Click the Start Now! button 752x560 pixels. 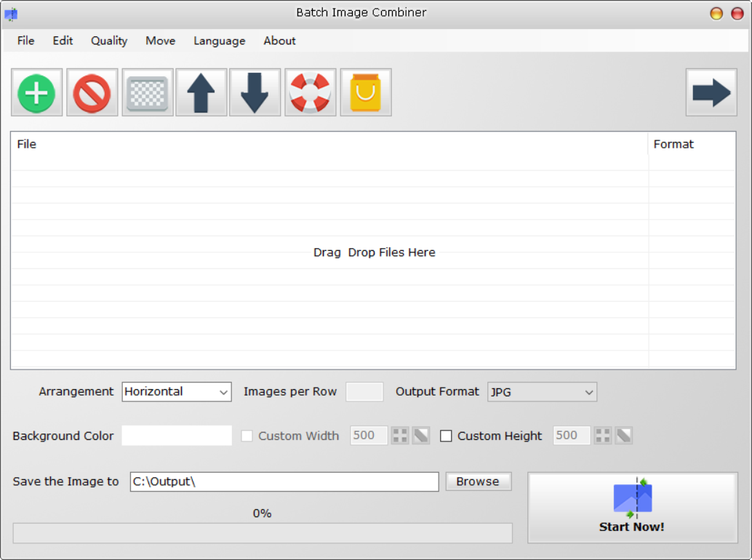[x=632, y=508]
